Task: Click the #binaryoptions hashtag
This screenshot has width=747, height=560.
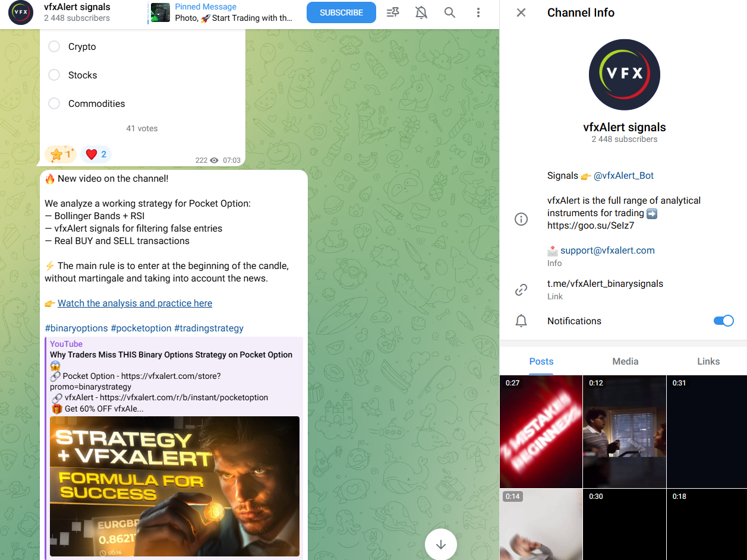Action: coord(76,328)
